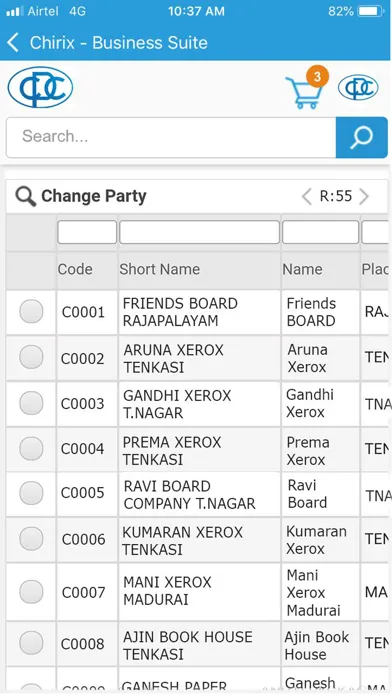Tap the search magnifier button
This screenshot has height=696, width=392.
[361, 137]
